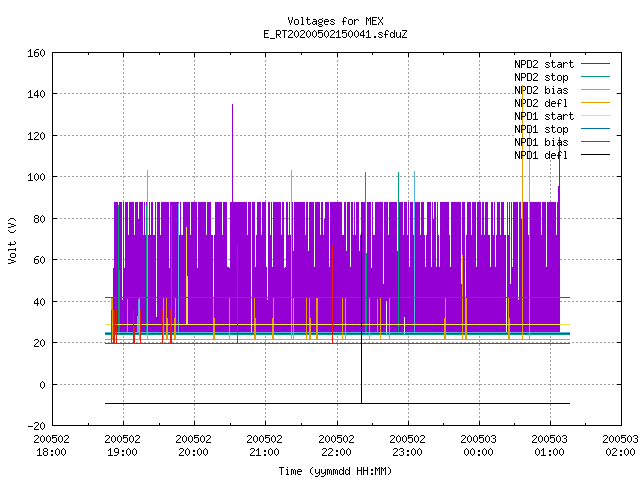Click the NPD2 start purple legend line

595,64
